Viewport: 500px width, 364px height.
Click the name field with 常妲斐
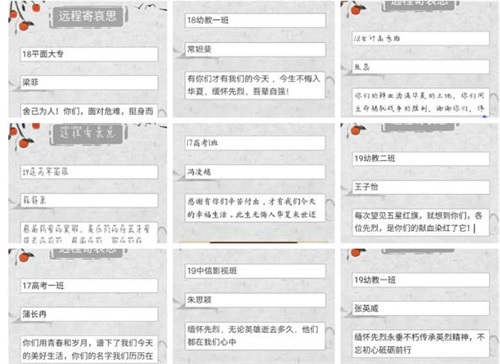[x=255, y=49]
